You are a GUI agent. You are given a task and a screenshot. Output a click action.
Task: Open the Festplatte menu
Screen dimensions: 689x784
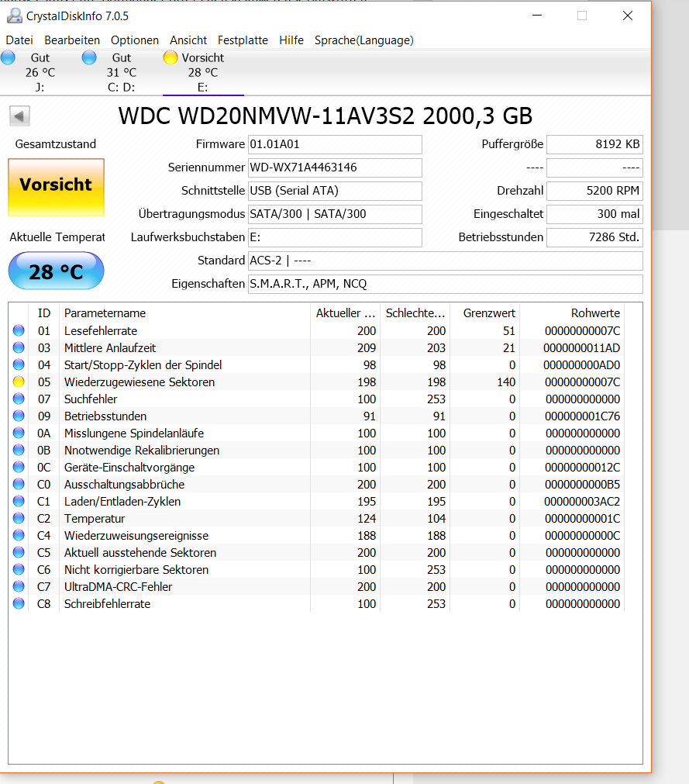[243, 40]
